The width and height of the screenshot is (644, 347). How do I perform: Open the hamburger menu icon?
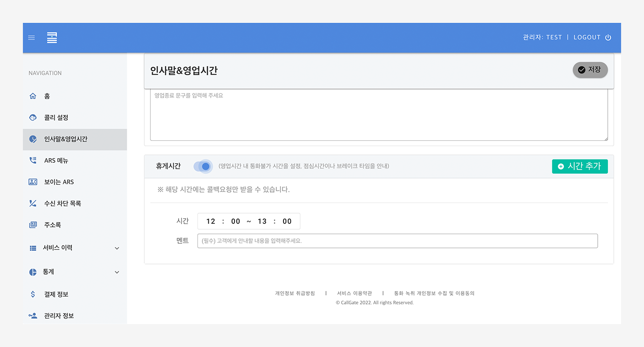click(x=32, y=38)
